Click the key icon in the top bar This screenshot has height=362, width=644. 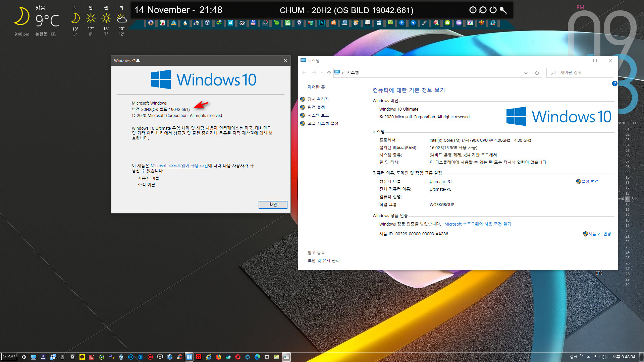[x=503, y=10]
